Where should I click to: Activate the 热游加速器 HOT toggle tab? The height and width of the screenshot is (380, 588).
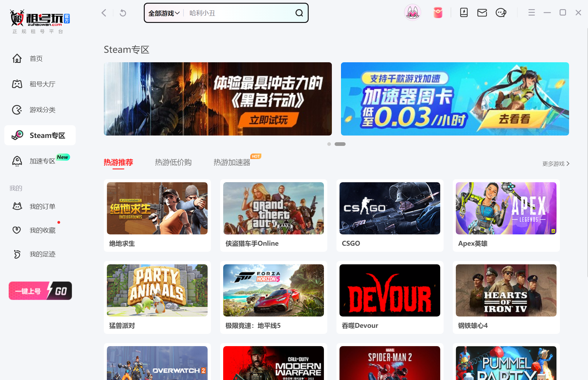point(232,162)
